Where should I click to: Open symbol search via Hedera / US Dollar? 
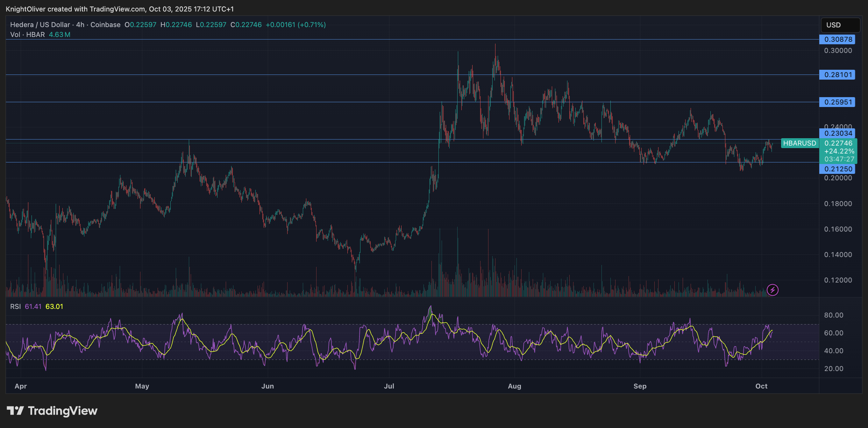point(40,25)
